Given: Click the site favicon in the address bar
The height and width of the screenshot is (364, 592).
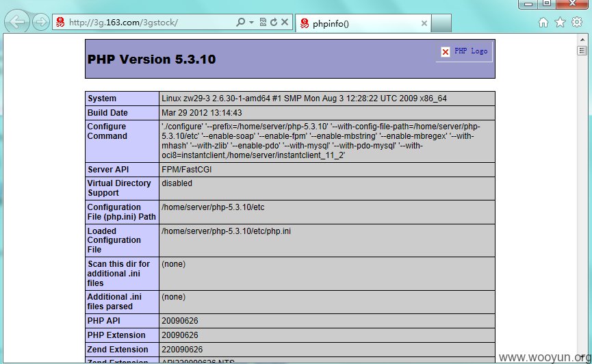Looking at the screenshot, I should [60, 23].
